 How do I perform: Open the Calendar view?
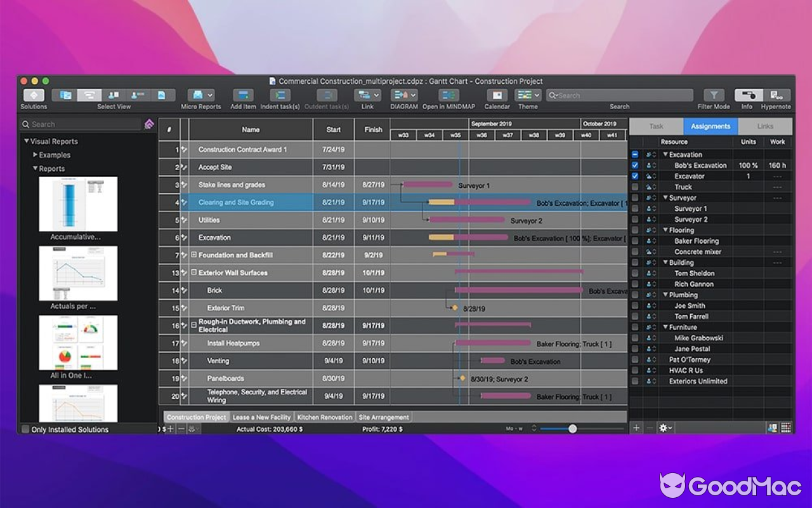click(x=497, y=93)
